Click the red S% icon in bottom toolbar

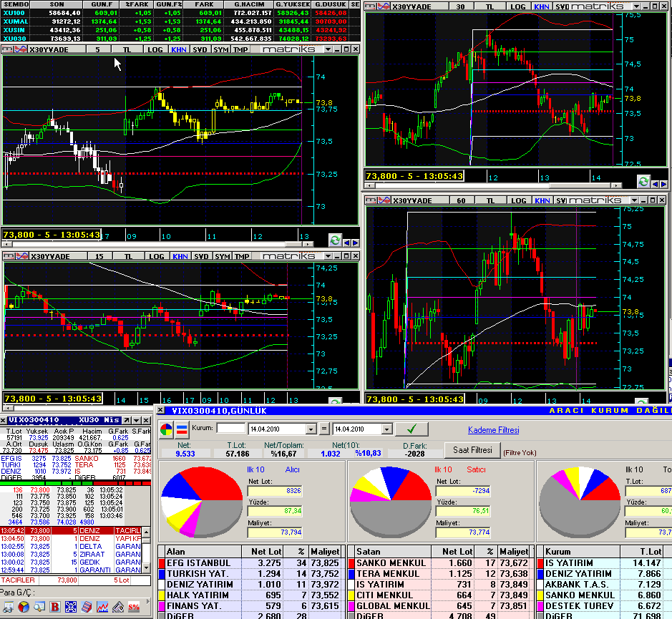(134, 607)
